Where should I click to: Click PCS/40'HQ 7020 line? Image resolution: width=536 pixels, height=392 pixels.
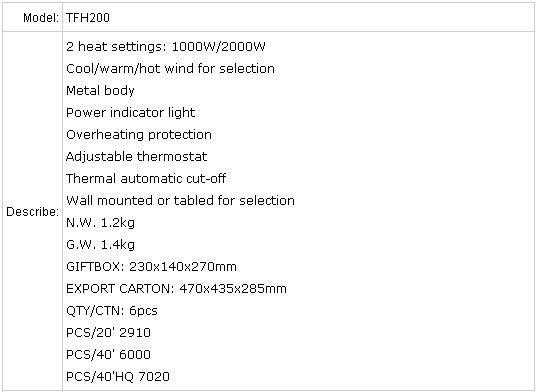point(118,377)
